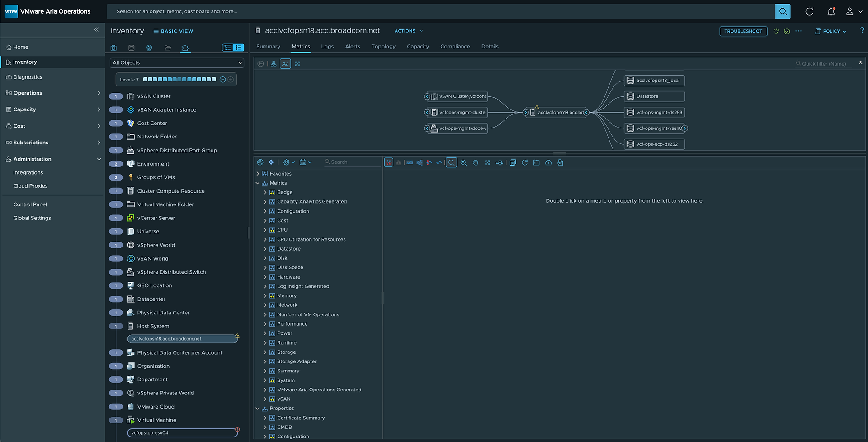The height and width of the screenshot is (442, 868).
Task: Focus the metric tree Search field
Action: point(353,162)
